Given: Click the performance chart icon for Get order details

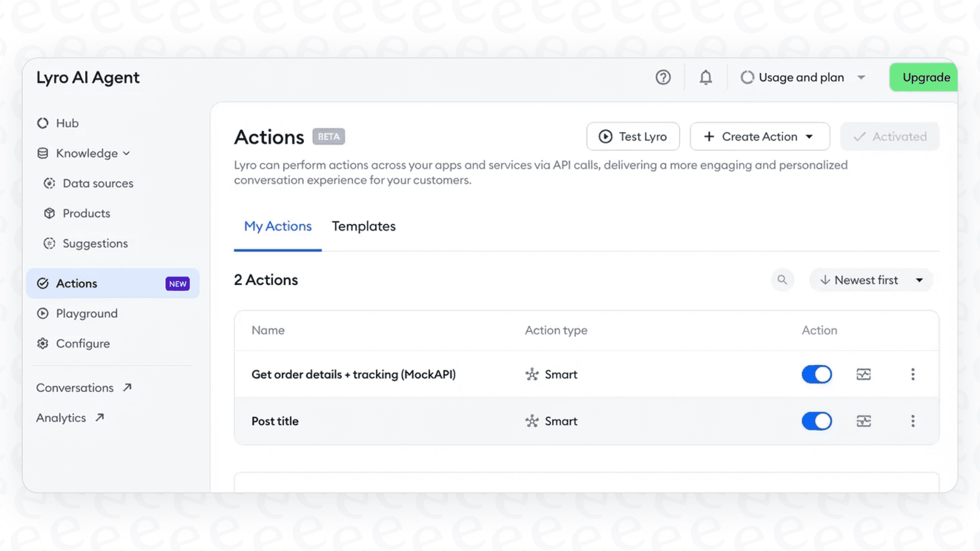Looking at the screenshot, I should [x=864, y=374].
